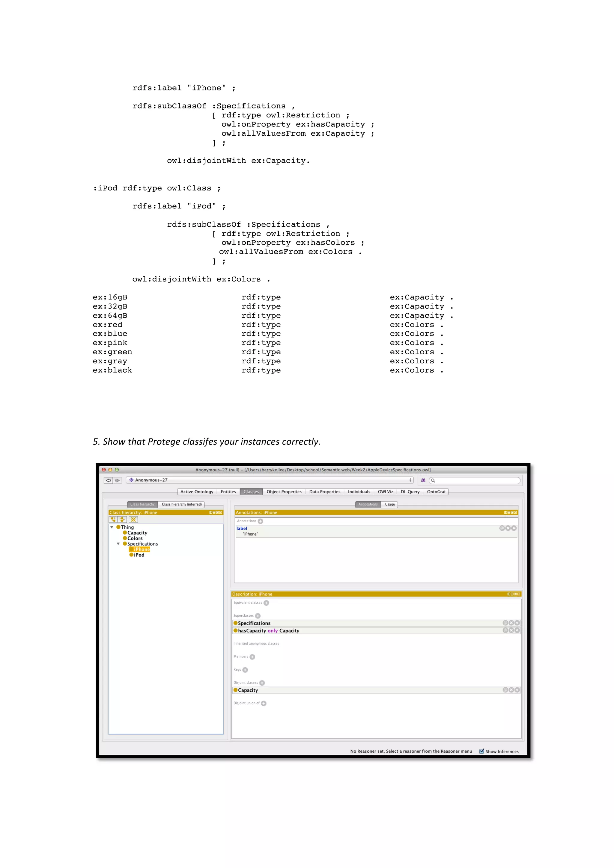Screen dimensions: 614x868
Task: Add a superclass with plus icon
Action: [x=258, y=616]
